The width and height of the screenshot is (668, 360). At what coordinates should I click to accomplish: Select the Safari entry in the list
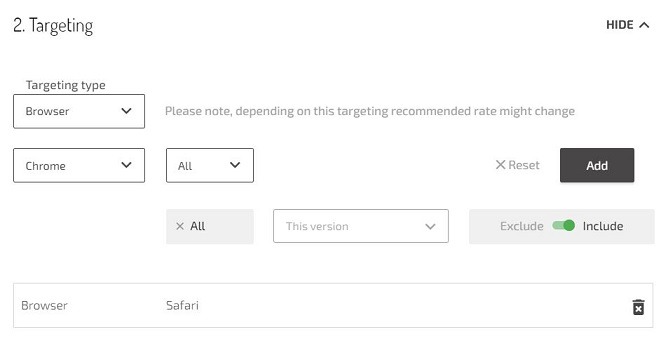pos(182,305)
